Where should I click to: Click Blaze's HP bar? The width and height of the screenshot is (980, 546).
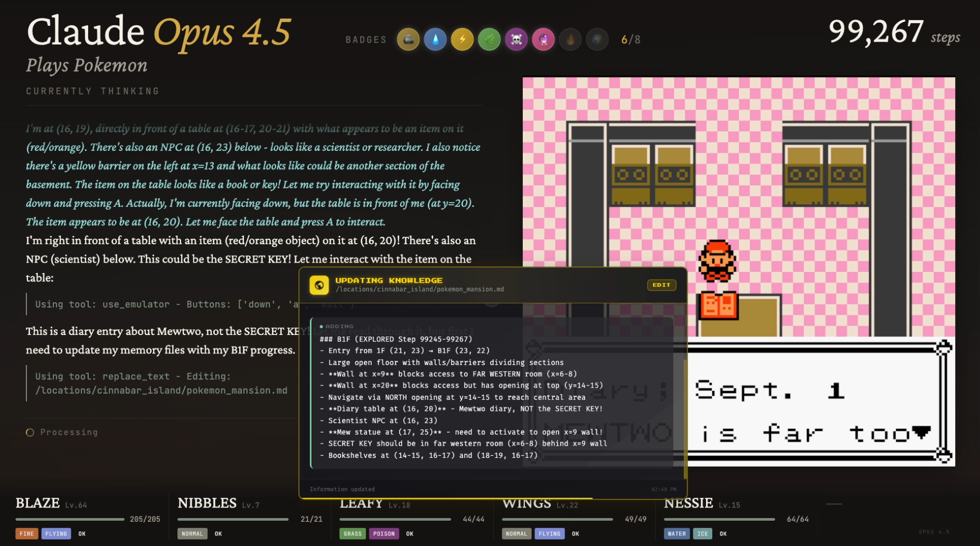click(70, 520)
